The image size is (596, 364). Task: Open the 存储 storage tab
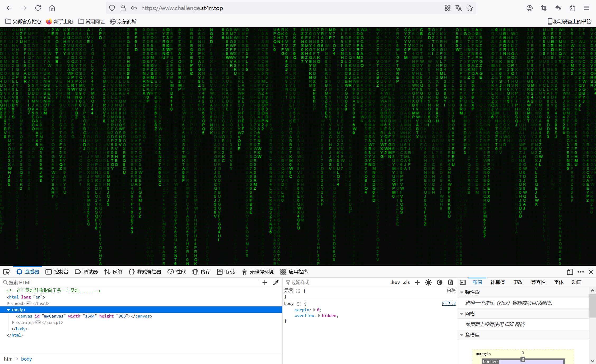226,272
